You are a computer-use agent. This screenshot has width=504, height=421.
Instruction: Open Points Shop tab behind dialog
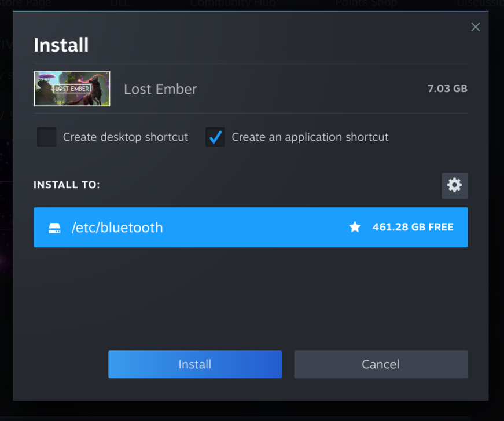click(366, 3)
